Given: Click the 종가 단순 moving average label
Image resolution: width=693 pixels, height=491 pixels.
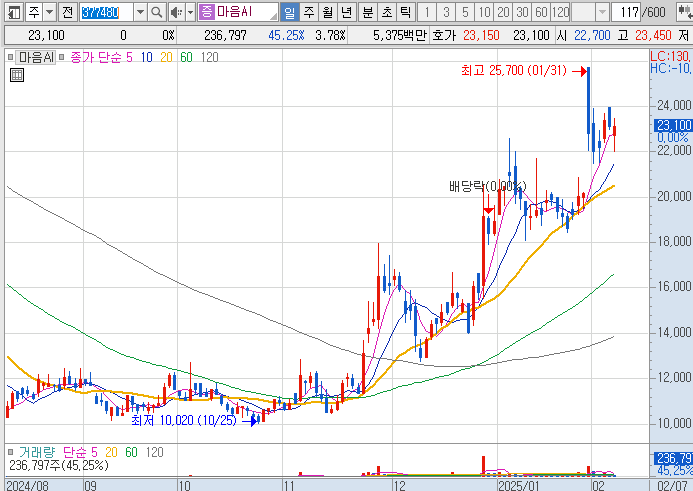Looking at the screenshot, I should (x=95, y=57).
